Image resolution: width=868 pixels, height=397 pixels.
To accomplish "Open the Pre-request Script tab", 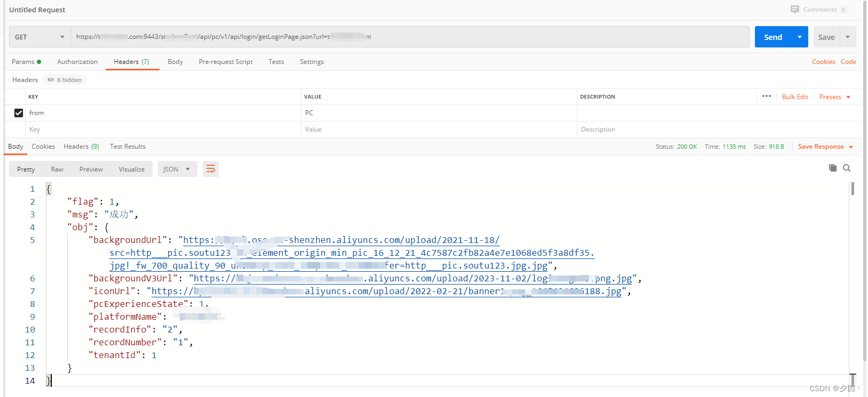I will click(x=226, y=62).
